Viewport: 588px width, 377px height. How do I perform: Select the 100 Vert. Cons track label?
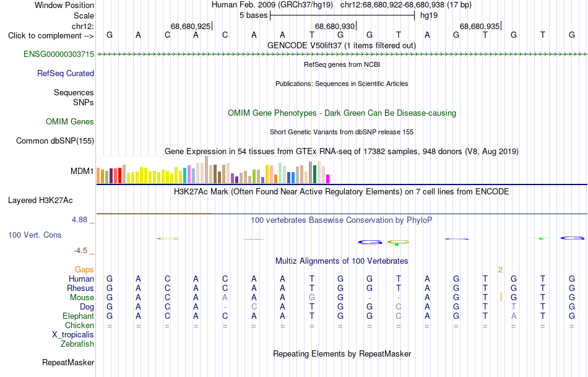35,235
